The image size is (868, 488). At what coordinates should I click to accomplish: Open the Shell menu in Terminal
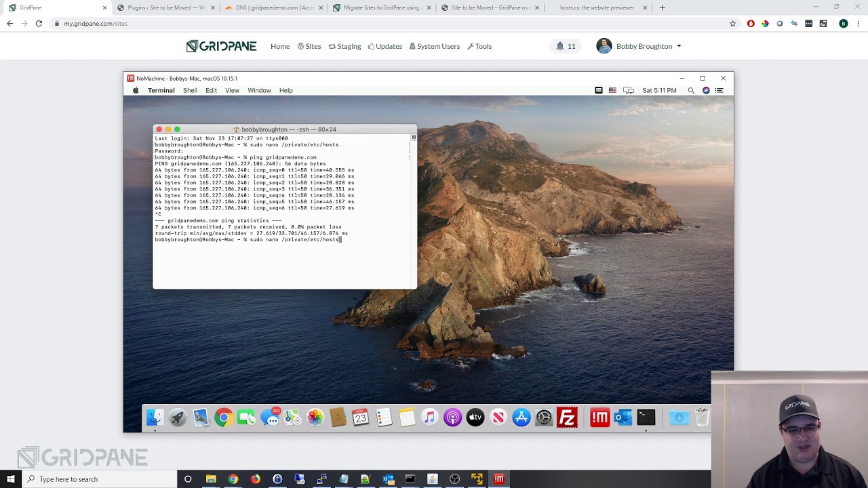tap(190, 90)
